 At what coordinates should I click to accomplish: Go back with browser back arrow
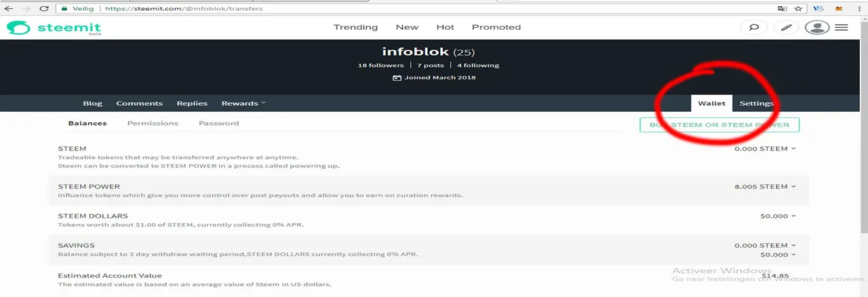click(x=9, y=9)
